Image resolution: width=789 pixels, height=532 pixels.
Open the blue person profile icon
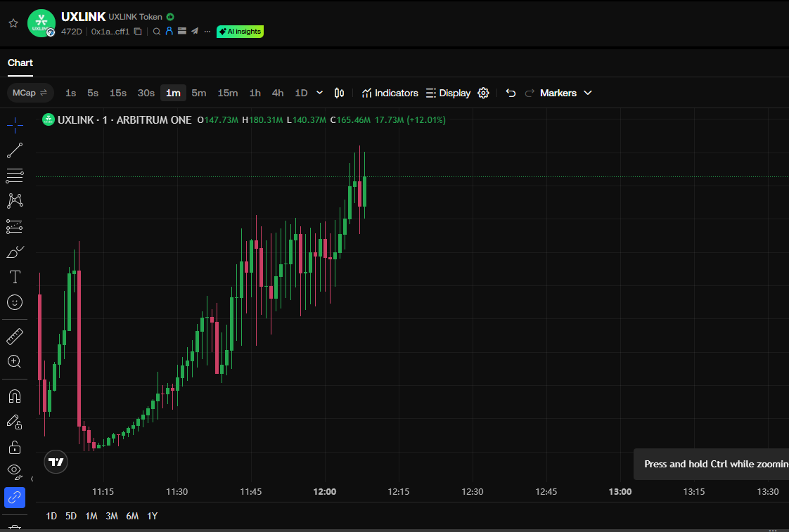[x=169, y=31]
